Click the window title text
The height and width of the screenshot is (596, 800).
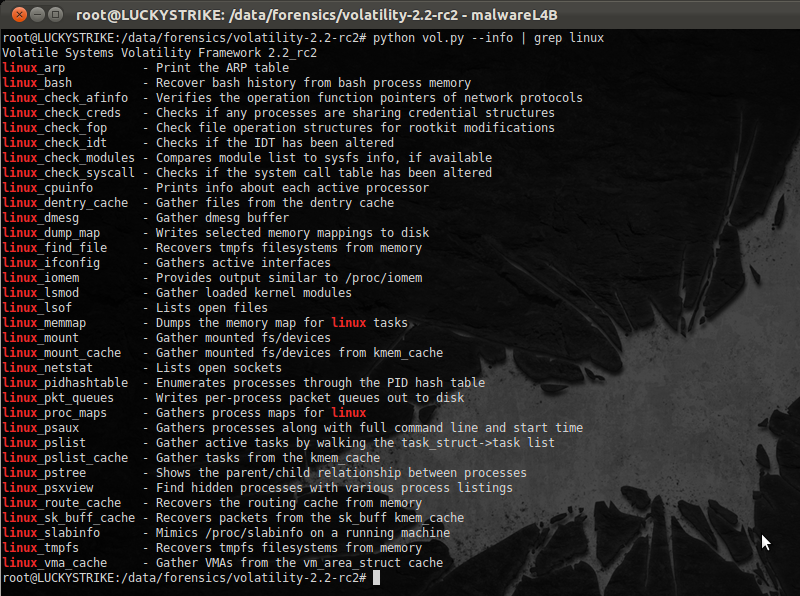(x=316, y=15)
